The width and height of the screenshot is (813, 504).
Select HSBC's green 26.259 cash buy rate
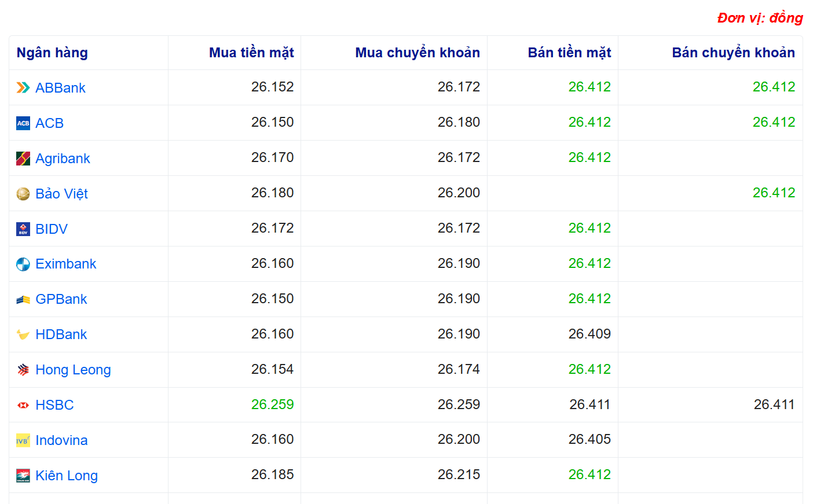click(272, 404)
